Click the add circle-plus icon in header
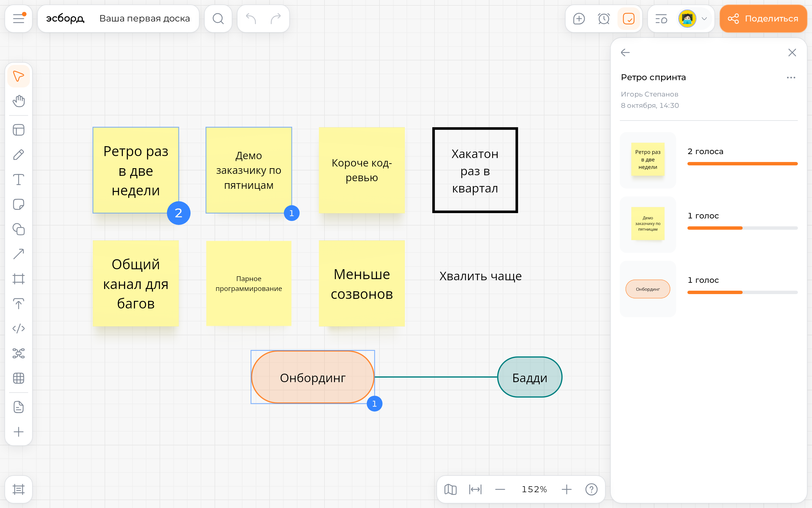The height and width of the screenshot is (508, 812). click(579, 18)
